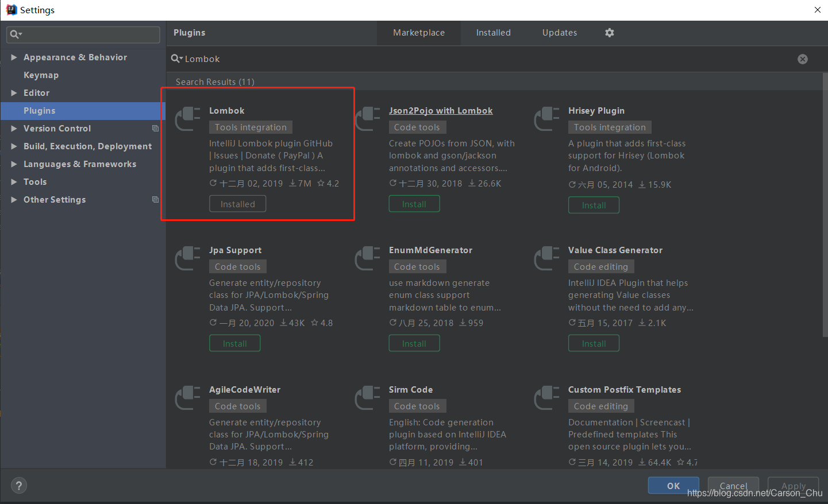Screen dimensions: 828x504
Task: Open the Json2Pojo with Lombok title link
Action: click(441, 111)
